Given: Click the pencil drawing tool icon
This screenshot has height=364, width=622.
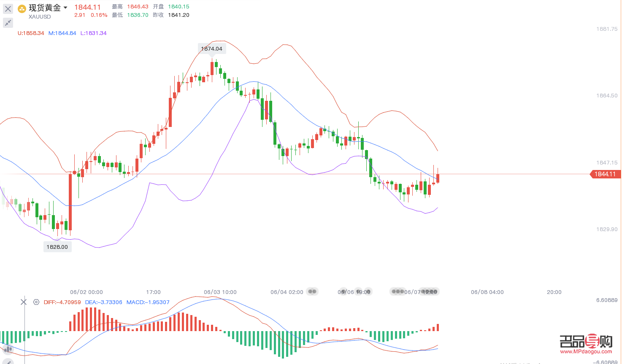Looking at the screenshot, I should click(8, 362).
